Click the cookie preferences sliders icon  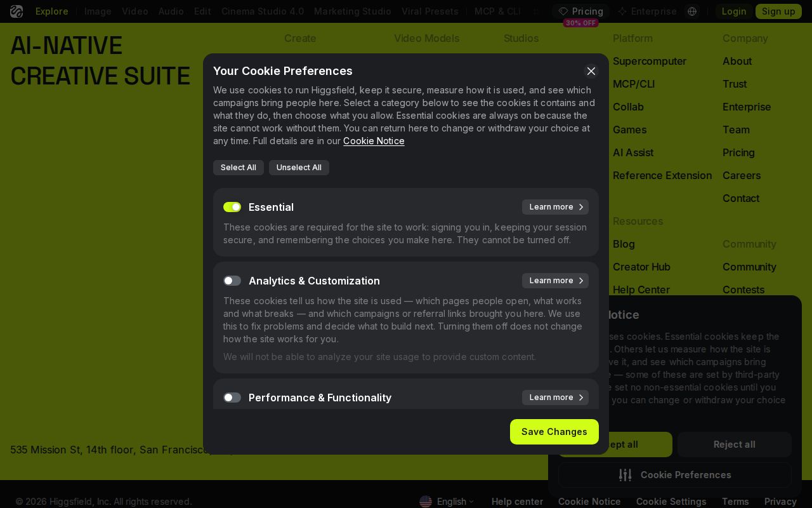point(625,475)
